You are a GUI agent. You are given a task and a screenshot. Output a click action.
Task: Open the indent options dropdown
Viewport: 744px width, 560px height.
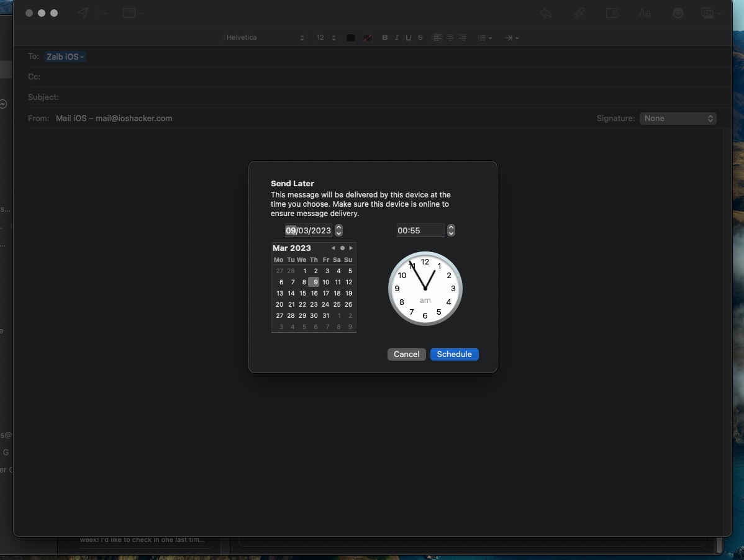512,37
